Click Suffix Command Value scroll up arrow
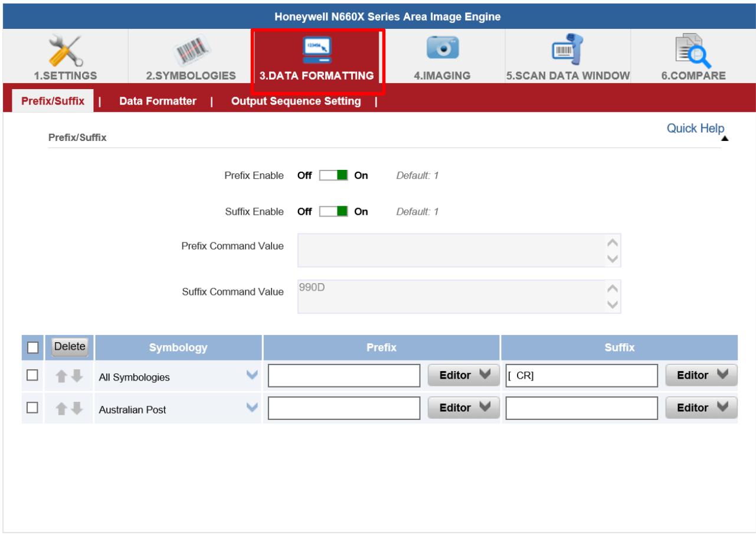The image size is (756, 535). coord(613,289)
